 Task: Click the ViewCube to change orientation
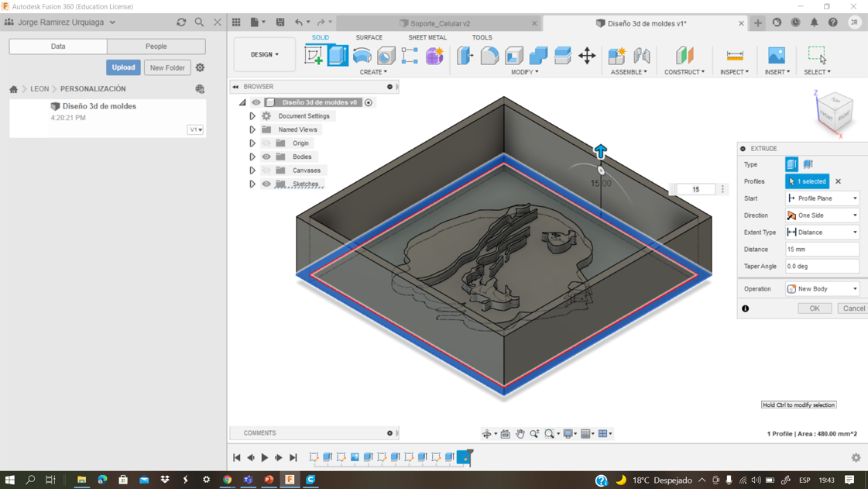[835, 111]
